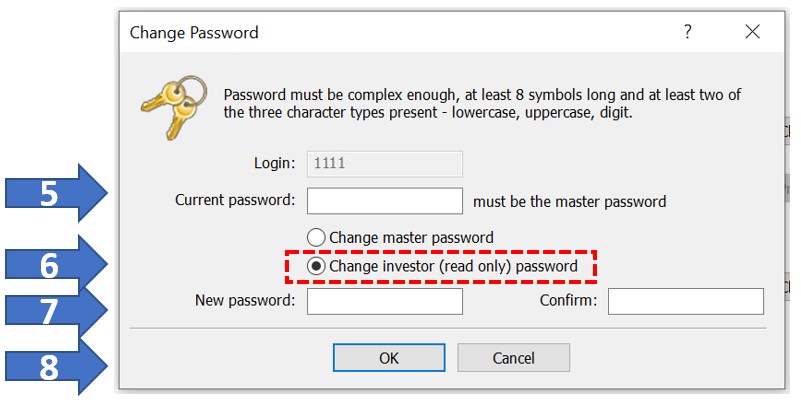
Task: Click the Change Password title bar
Action: 400,32
